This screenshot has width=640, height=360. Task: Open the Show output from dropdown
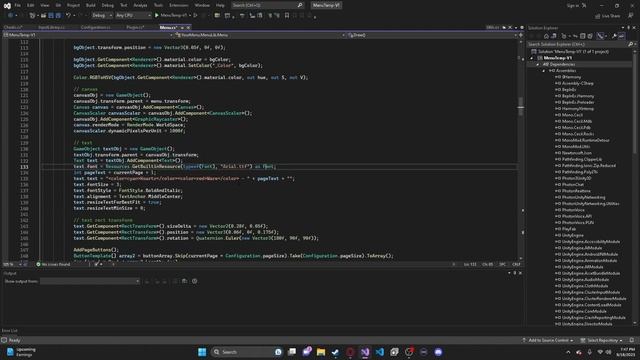[90, 281]
